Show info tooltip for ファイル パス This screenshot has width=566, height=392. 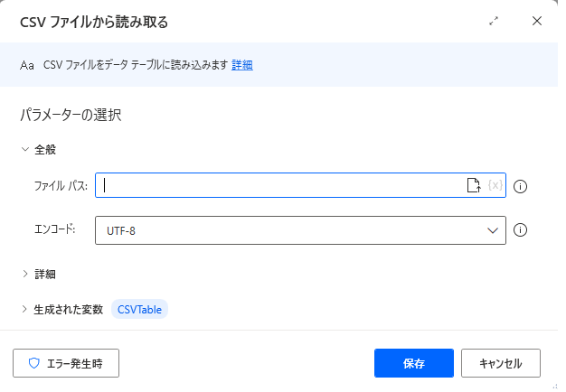(520, 186)
